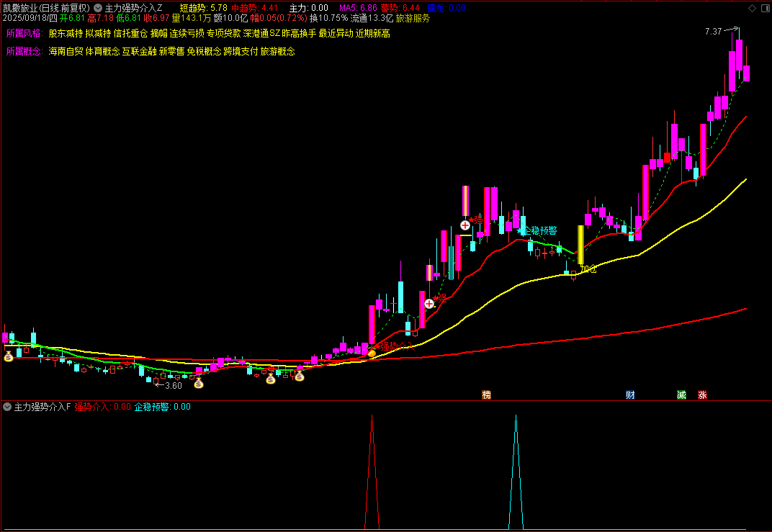Click the money bag icon beside 3.60 low
772x532 pixels.
click(x=199, y=382)
